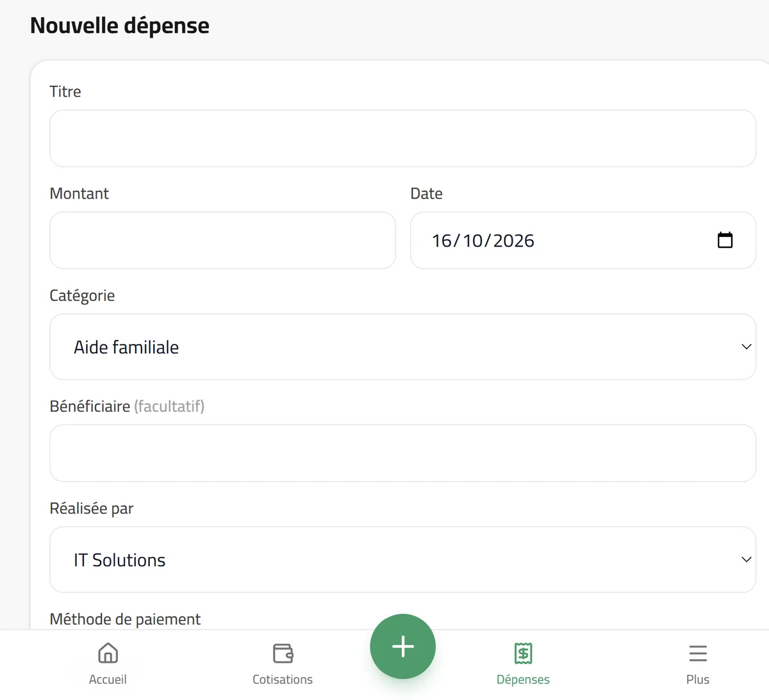
Task: Switch to the Dépenses tab
Action: tap(523, 664)
